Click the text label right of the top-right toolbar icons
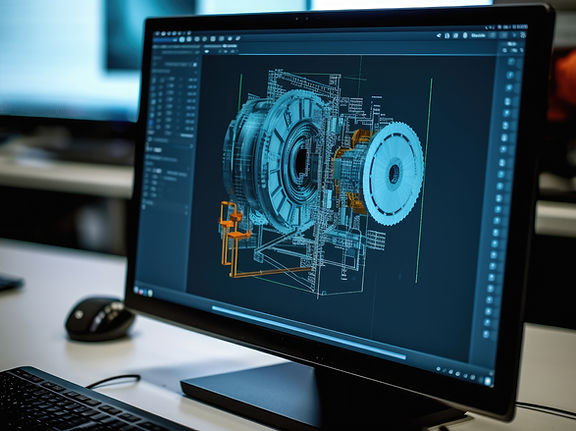Image resolution: width=576 pixels, height=431 pixels. (478, 35)
